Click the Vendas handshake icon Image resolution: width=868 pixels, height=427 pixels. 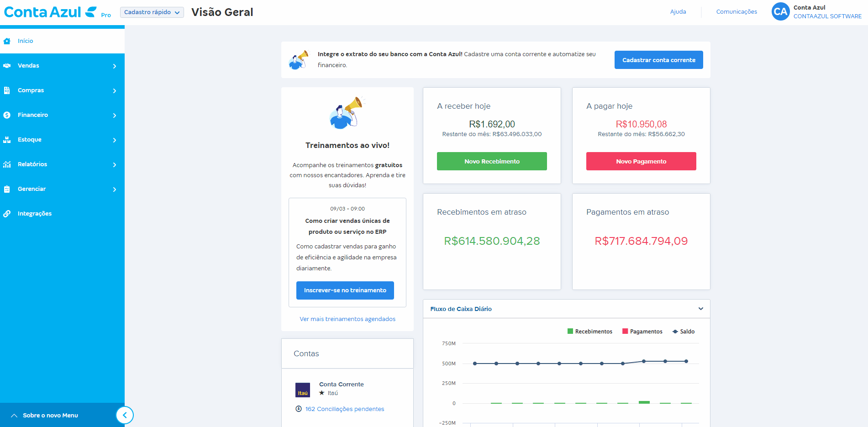(7, 66)
